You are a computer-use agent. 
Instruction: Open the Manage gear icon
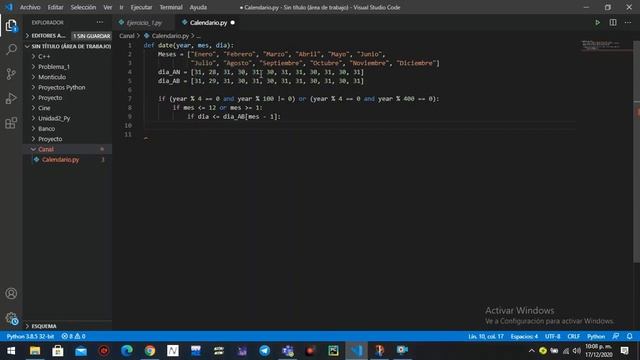pyautogui.click(x=11, y=318)
